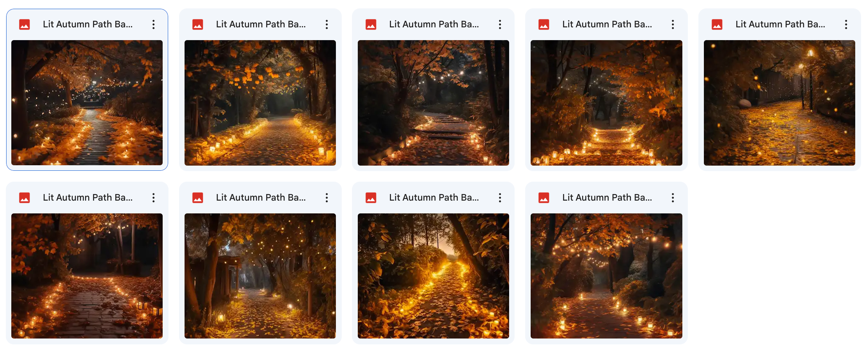This screenshot has width=868, height=348.
Task: Click the image icon on the fourth top-row file
Action: pyautogui.click(x=544, y=24)
